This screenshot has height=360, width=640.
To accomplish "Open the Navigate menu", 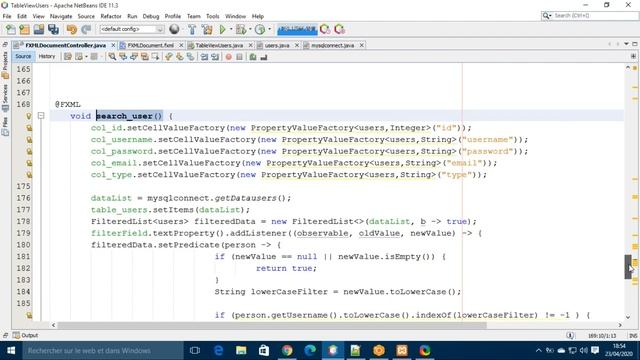I will tap(61, 16).
